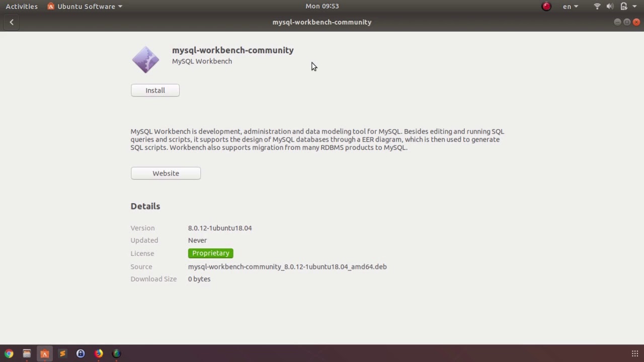Open the en keyboard layout menu
Image resolution: width=644 pixels, height=362 pixels.
point(570,7)
